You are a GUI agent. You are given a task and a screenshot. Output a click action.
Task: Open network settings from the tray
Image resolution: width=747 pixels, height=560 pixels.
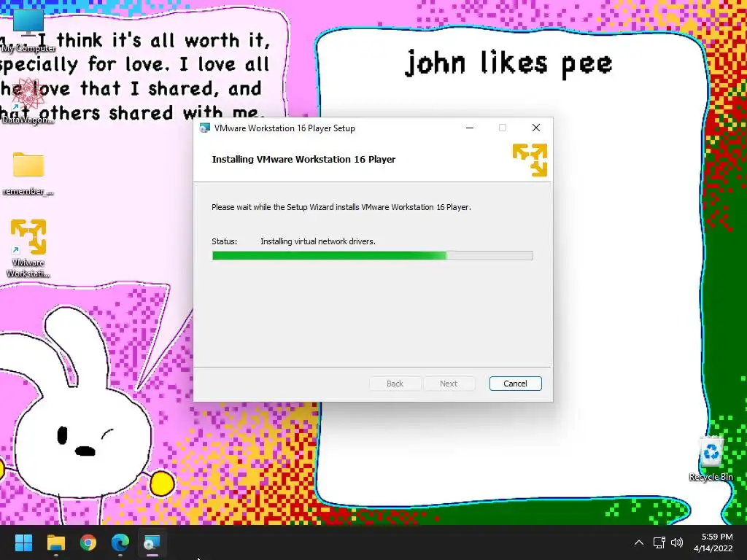[x=659, y=542]
